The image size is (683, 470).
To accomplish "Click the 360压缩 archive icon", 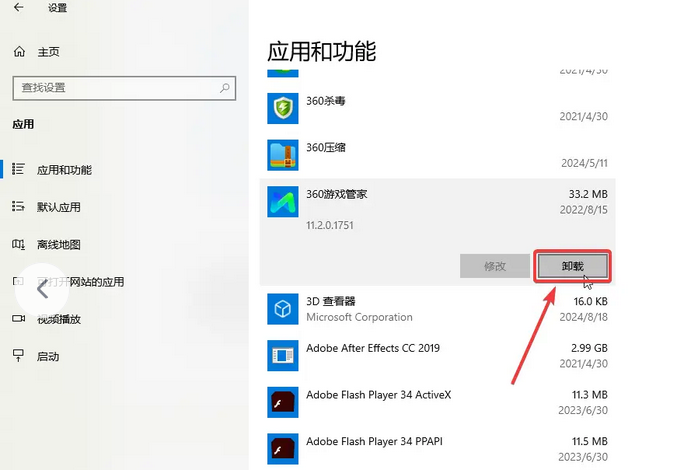I will click(x=283, y=155).
